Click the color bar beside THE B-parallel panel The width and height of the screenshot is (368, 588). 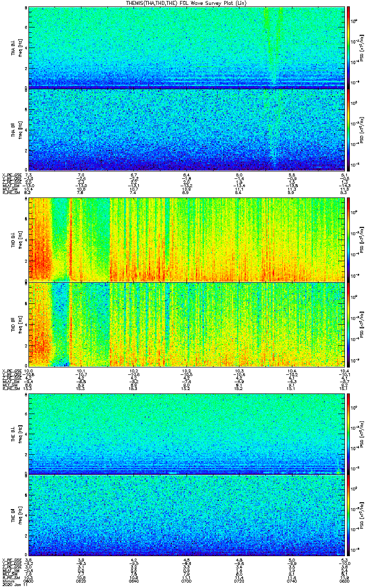[x=348, y=515]
